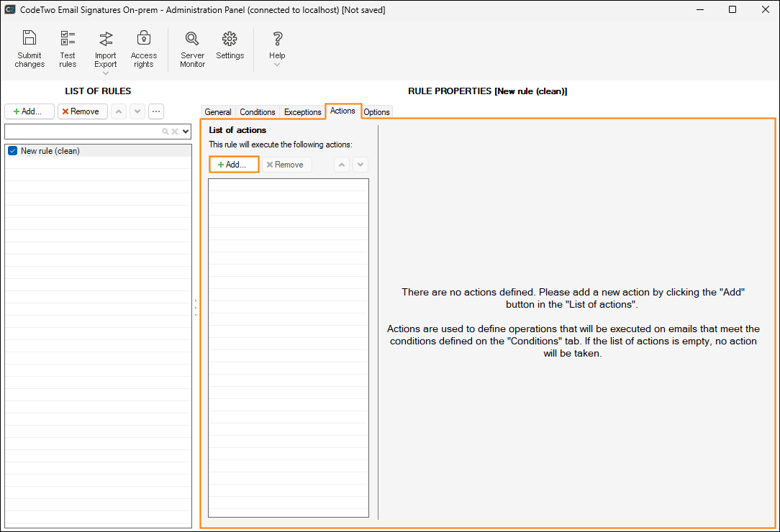Click the Import Export icon

(105, 39)
